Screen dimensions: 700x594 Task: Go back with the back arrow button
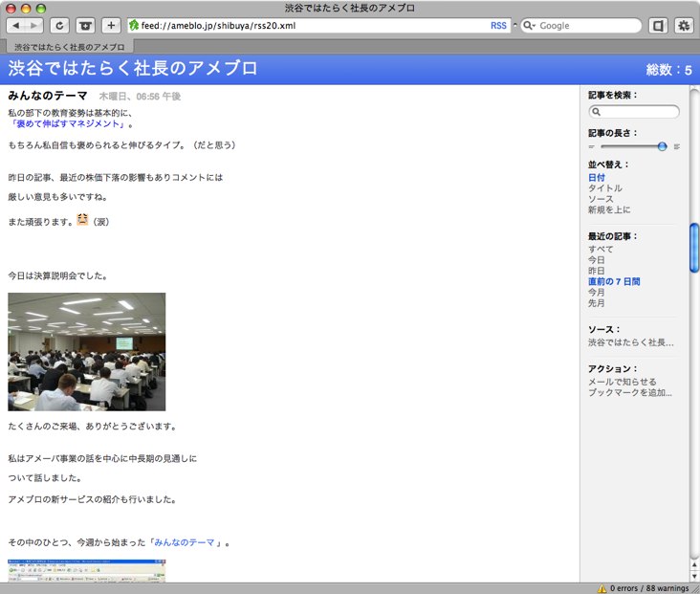[x=16, y=26]
